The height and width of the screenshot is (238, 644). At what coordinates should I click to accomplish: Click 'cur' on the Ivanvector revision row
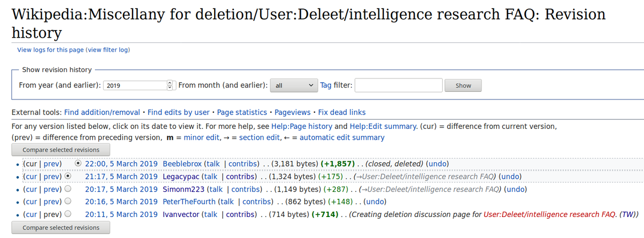pos(31,214)
